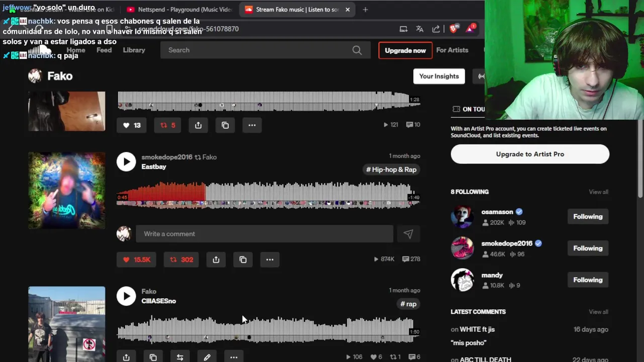Open comments count 278 on Eastbay
644x362 pixels.
[x=412, y=259]
